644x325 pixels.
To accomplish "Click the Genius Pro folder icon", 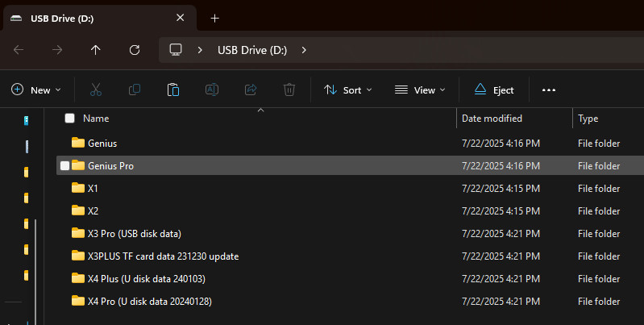I will [x=78, y=165].
